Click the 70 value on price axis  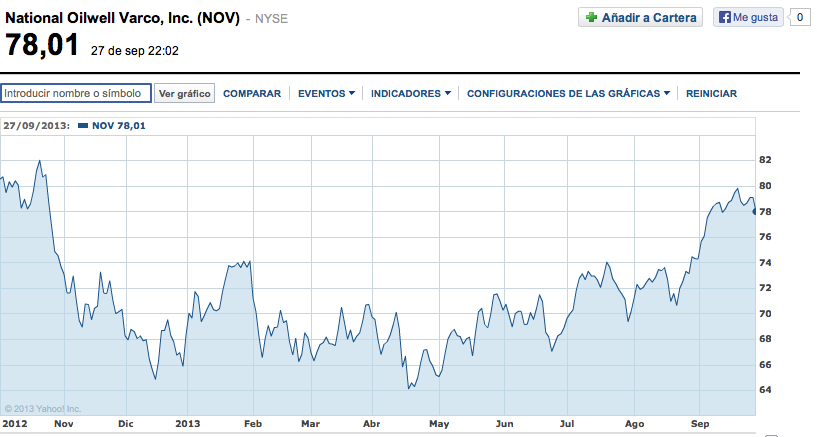(765, 314)
